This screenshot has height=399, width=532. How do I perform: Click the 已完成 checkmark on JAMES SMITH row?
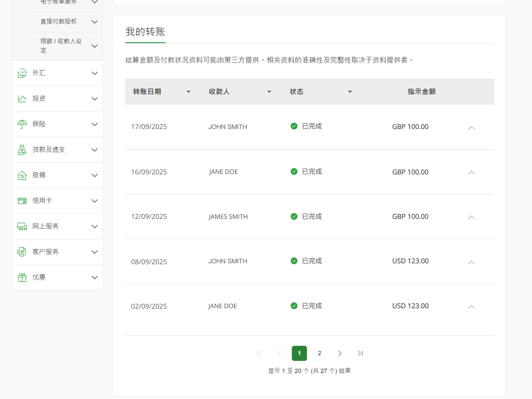(x=294, y=216)
